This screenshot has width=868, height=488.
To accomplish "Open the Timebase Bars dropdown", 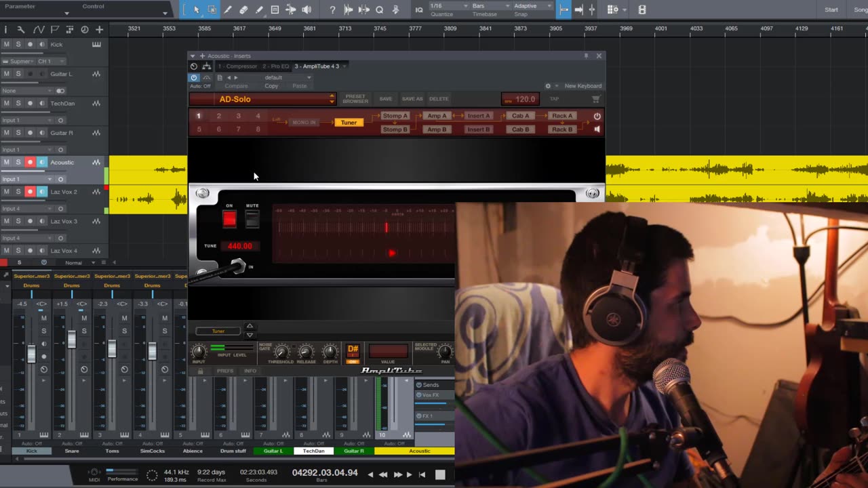I will (x=492, y=6).
